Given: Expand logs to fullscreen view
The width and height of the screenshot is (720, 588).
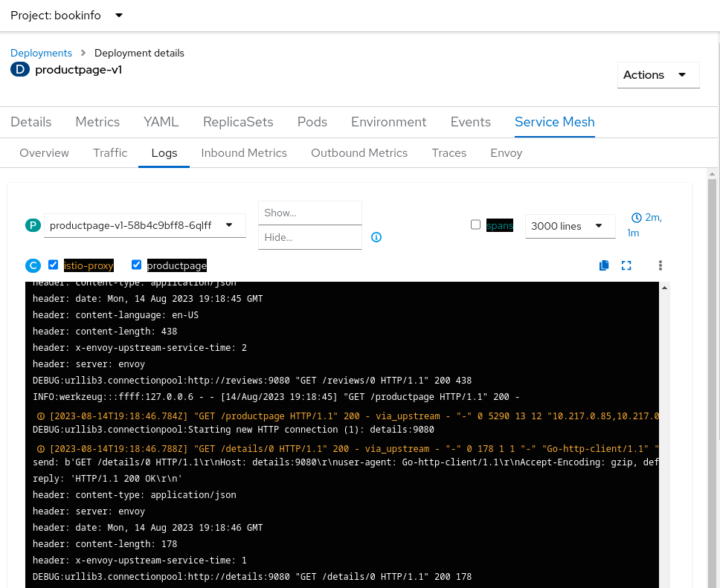Looking at the screenshot, I should click(x=626, y=265).
